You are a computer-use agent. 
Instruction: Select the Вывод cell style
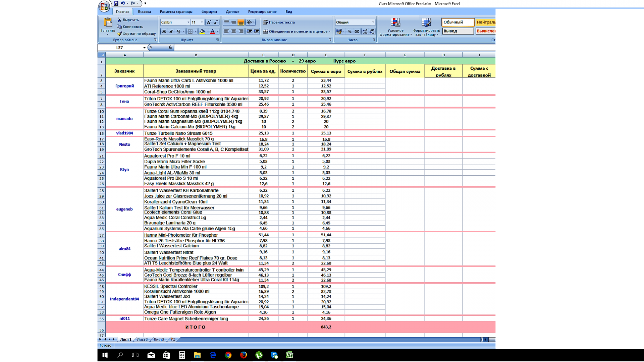458,31
